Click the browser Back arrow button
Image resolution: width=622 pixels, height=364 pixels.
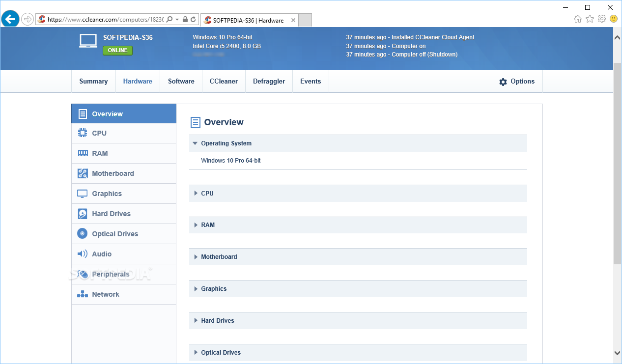[10, 19]
